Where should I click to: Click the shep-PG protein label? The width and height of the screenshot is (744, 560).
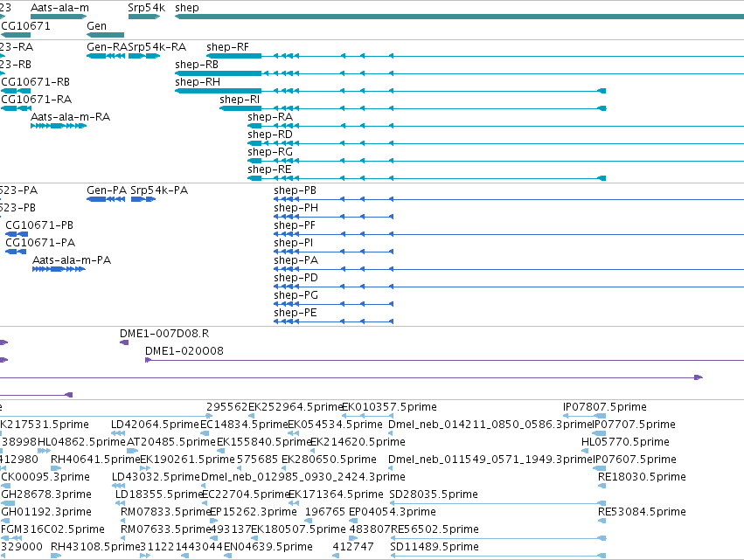pyautogui.click(x=296, y=295)
